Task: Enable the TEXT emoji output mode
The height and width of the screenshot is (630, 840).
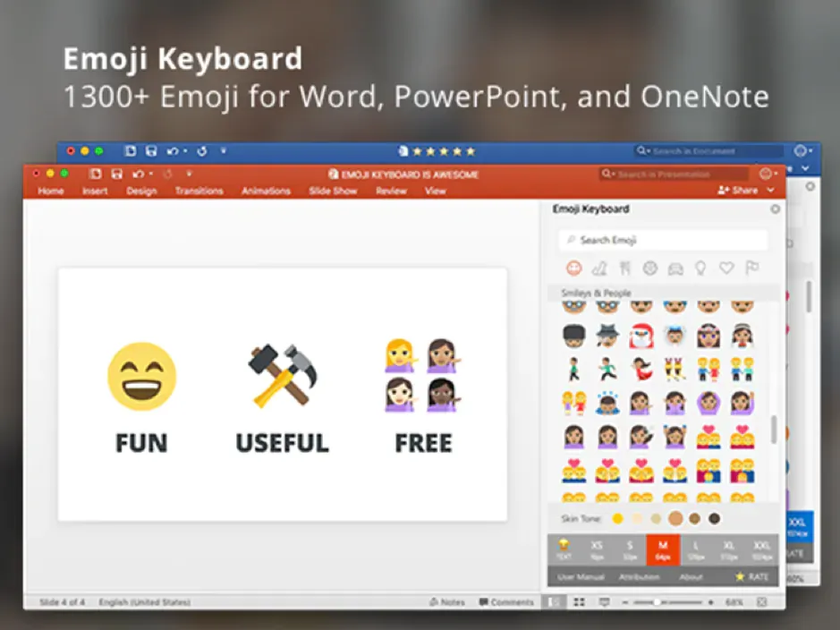Action: click(564, 548)
